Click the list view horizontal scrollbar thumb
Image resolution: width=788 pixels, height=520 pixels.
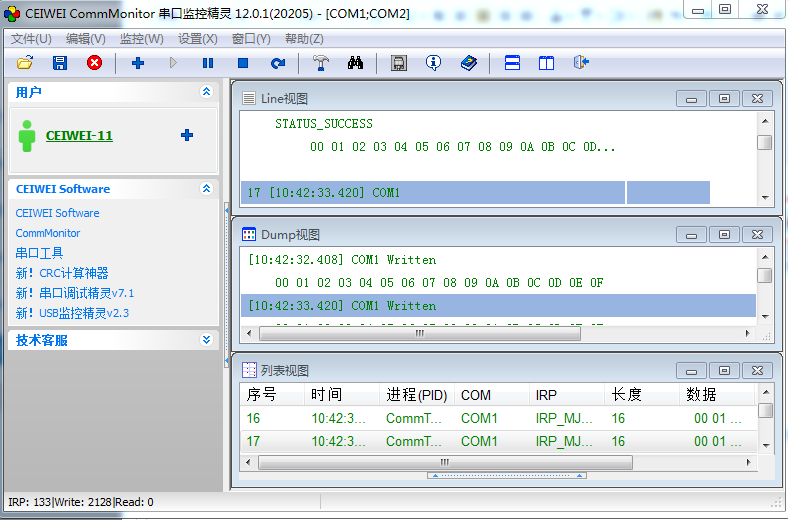pos(445,462)
